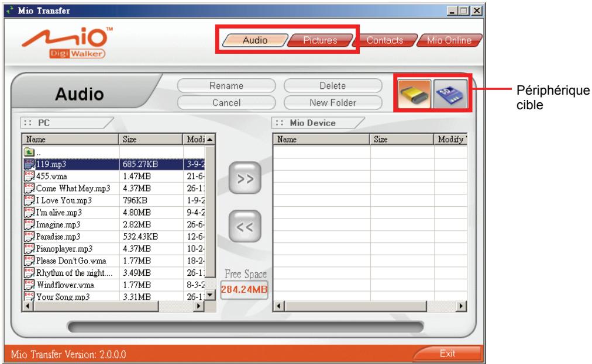Click the file icon beside Please Don't Go.wma
592x364 pixels.
[x=29, y=261]
